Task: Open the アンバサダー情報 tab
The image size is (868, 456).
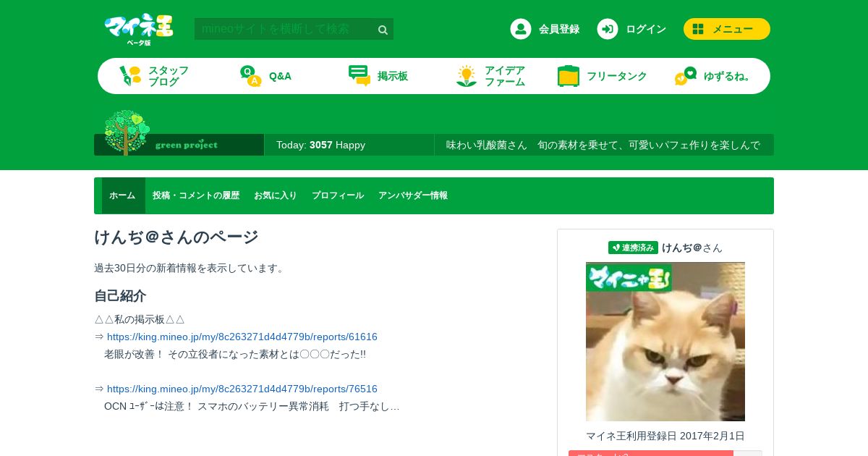Action: (x=413, y=195)
